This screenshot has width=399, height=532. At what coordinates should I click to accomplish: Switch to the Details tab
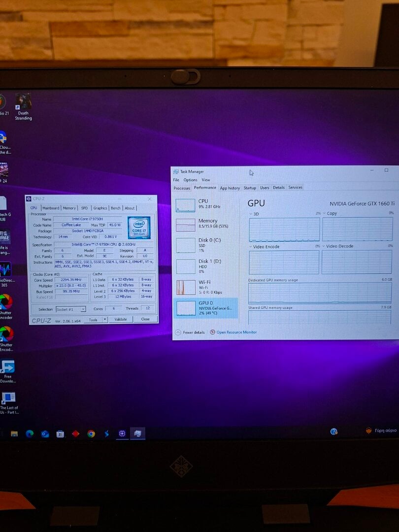tap(279, 187)
